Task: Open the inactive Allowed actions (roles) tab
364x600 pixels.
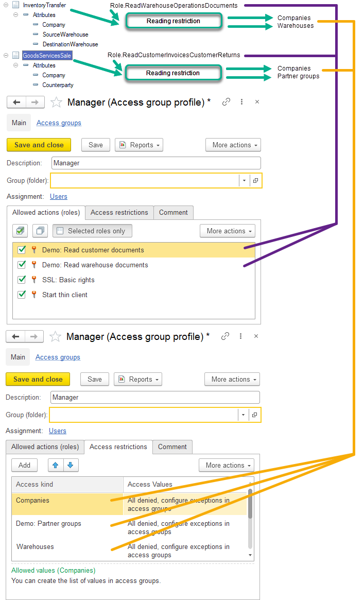Action: click(x=45, y=447)
